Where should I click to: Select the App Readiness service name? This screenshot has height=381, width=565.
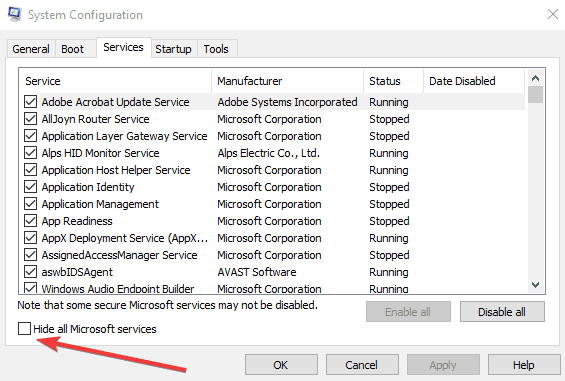[x=77, y=221]
